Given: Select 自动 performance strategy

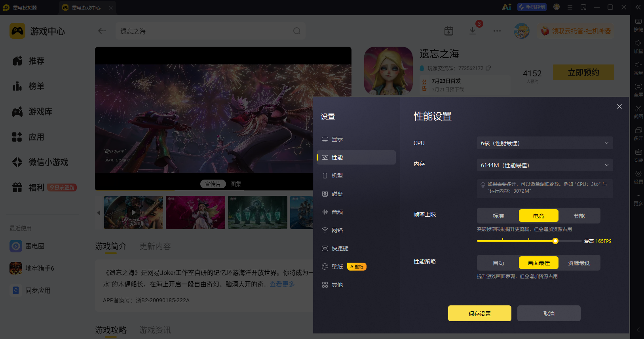Looking at the screenshot, I should (x=498, y=263).
